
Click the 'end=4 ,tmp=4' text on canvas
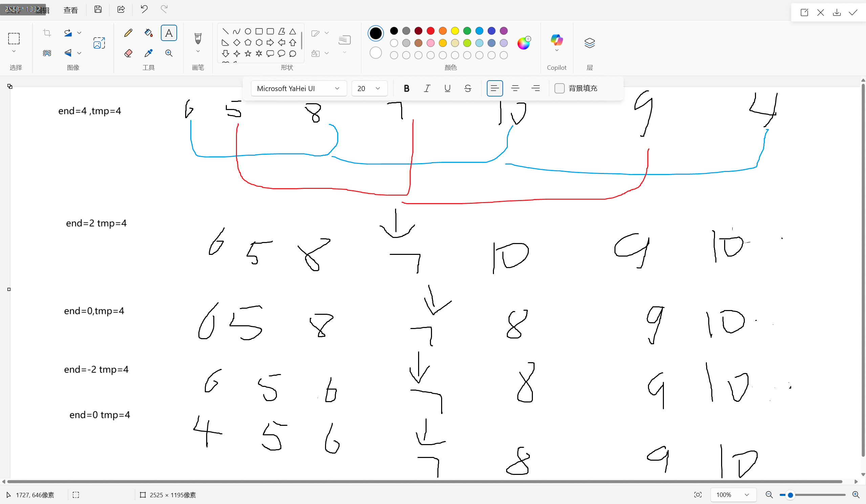tap(89, 111)
